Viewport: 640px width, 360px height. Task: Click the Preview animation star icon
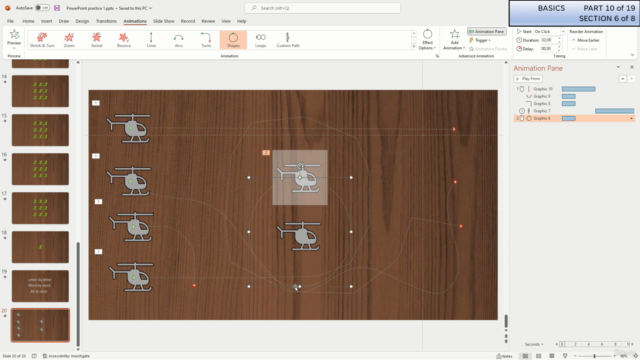[x=14, y=35]
